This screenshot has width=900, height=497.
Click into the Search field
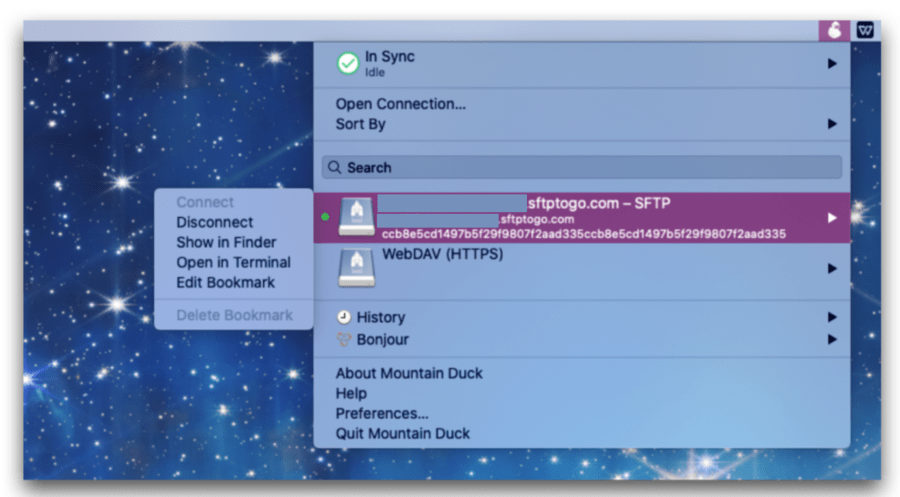[582, 167]
